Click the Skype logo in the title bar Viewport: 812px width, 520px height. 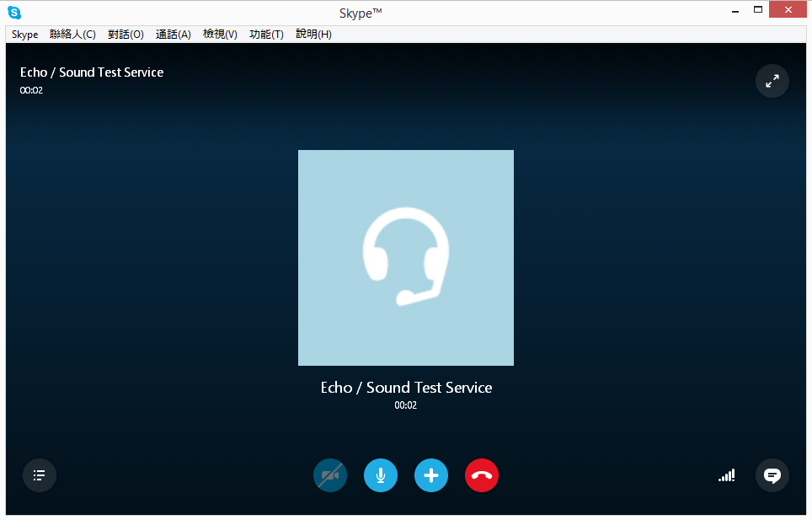[x=14, y=12]
